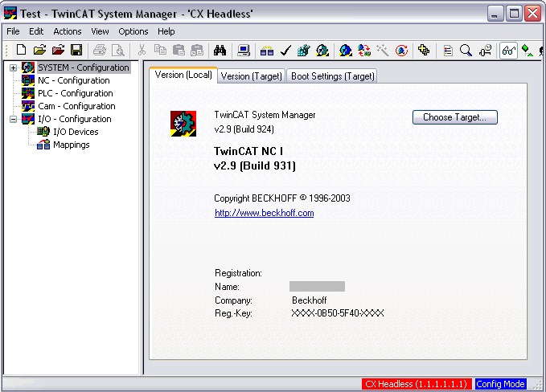Click the reload I/O devices icon
This screenshot has width=546, height=392.
point(364,51)
